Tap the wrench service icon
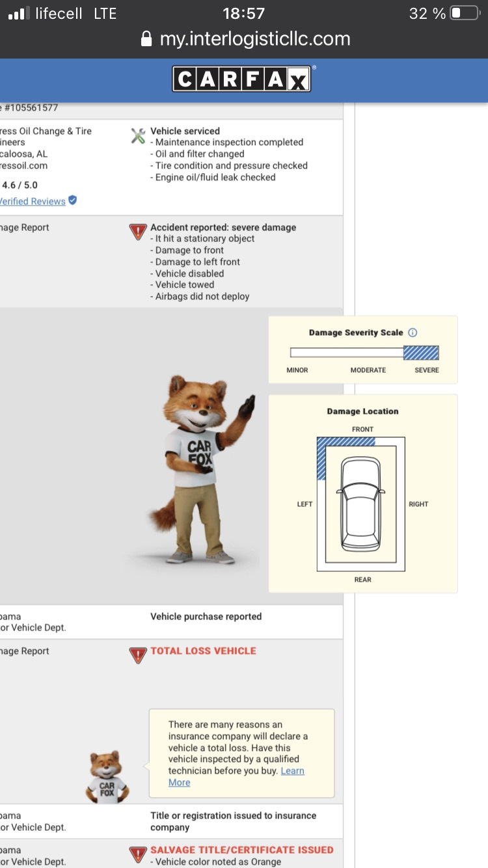 coord(138,135)
